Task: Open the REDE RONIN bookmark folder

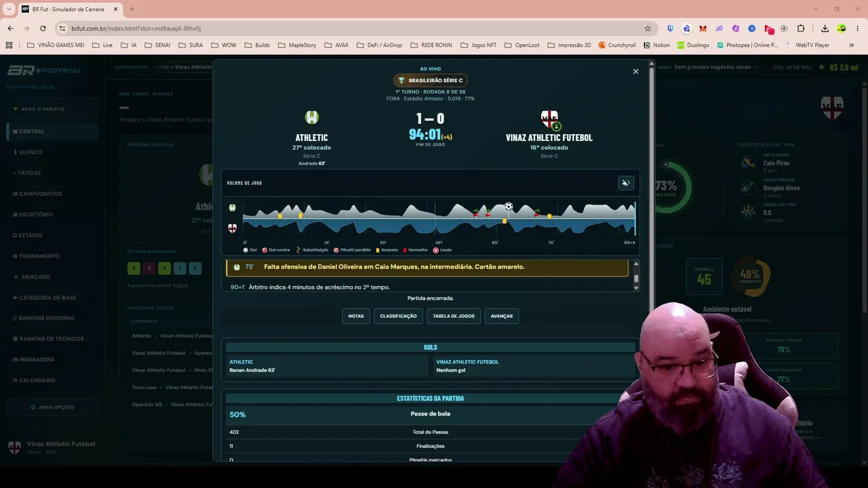Action: (431, 45)
